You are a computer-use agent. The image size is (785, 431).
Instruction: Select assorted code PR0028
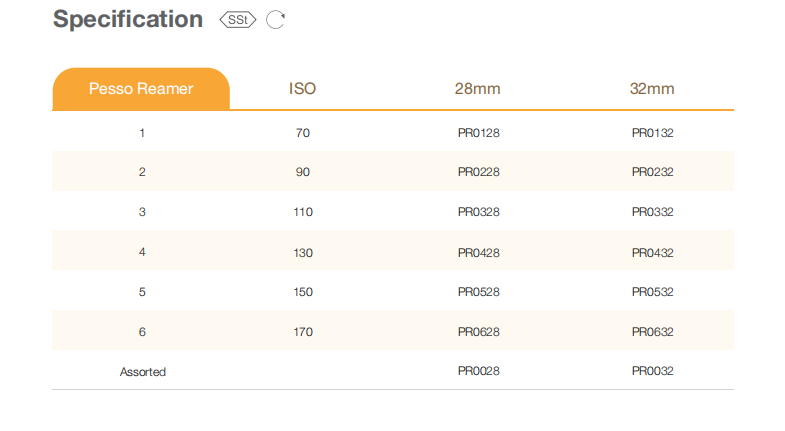(x=478, y=372)
